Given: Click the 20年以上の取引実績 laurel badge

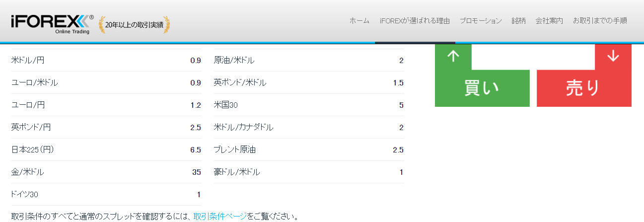Looking at the screenshot, I should tap(135, 24).
